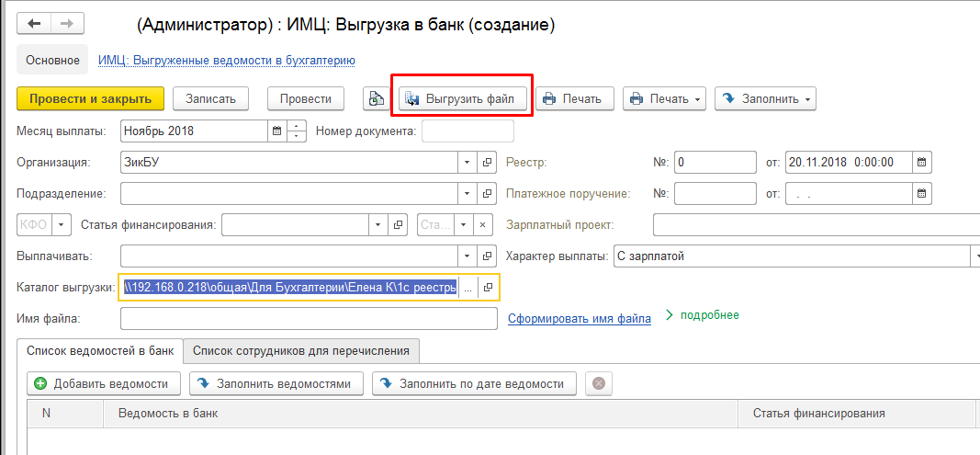
Task: Focus the Реестр № field
Action: 715,162
